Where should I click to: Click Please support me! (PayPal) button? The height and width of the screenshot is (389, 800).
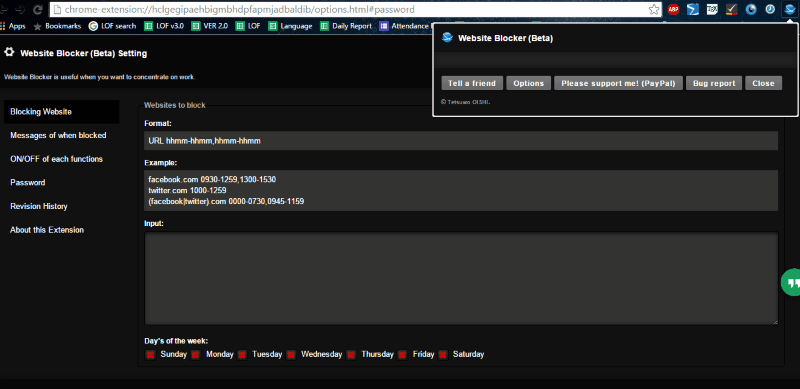(x=618, y=83)
